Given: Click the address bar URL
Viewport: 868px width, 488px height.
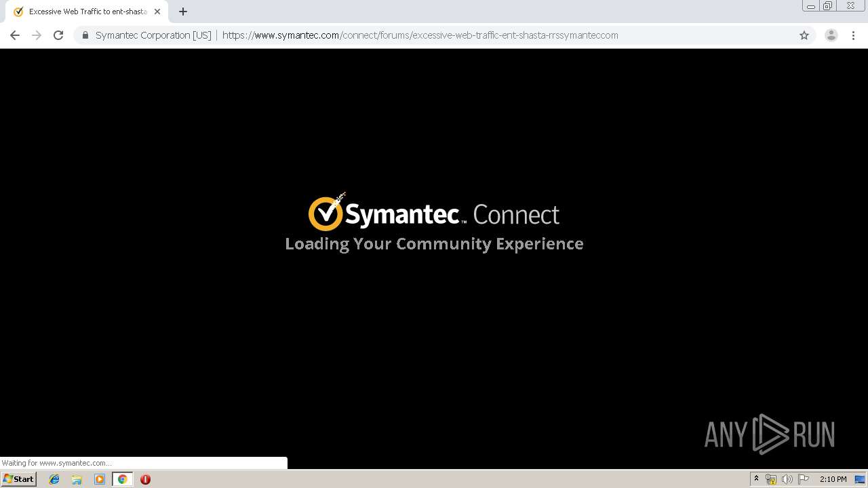Looking at the screenshot, I should point(420,35).
